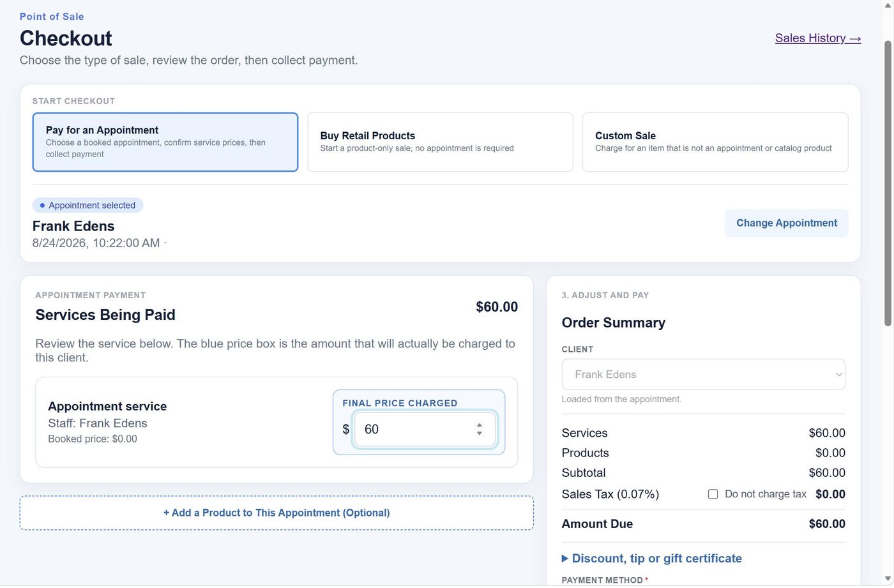894x588 pixels.
Task: Click the Appointment selected status badge
Action: click(x=87, y=206)
